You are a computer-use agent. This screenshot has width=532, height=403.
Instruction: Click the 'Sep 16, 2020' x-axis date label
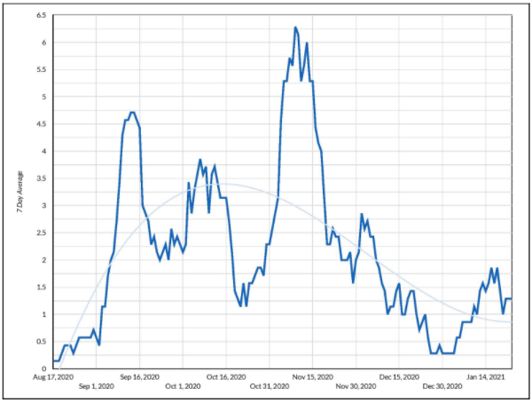click(x=139, y=377)
